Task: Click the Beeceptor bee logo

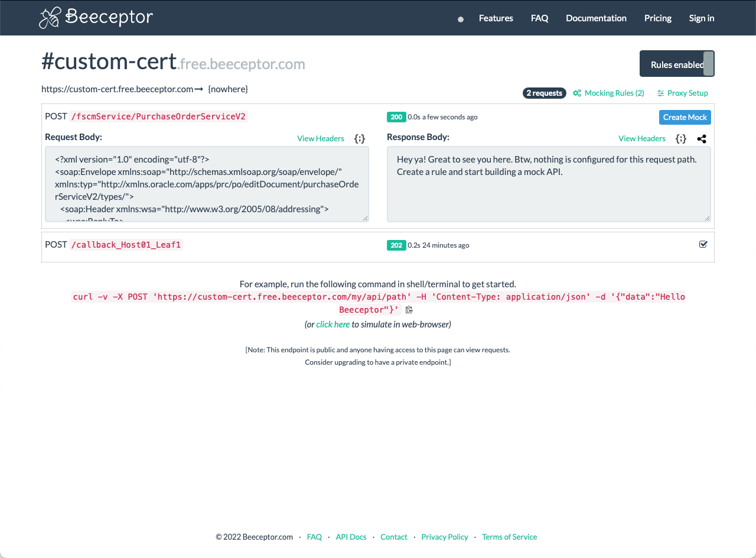Action: pyautogui.click(x=50, y=18)
